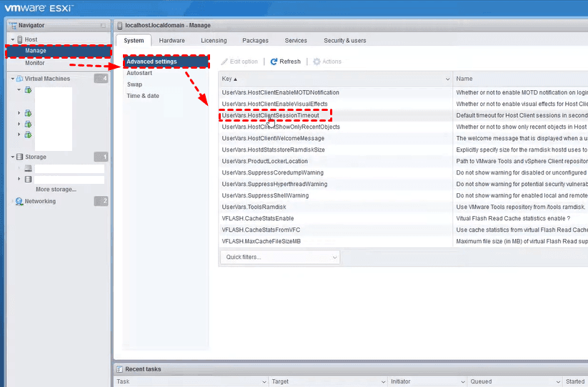The width and height of the screenshot is (588, 387).
Task: Click the localhost host icon in title
Action: point(119,26)
